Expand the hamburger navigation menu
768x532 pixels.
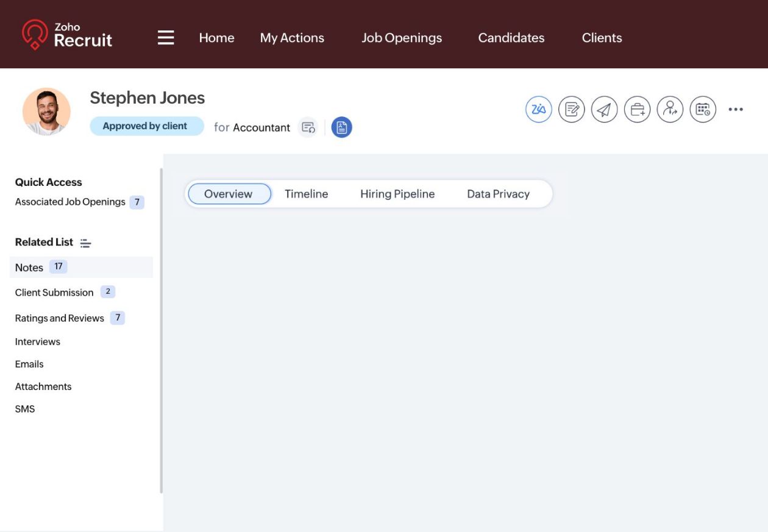pos(166,38)
